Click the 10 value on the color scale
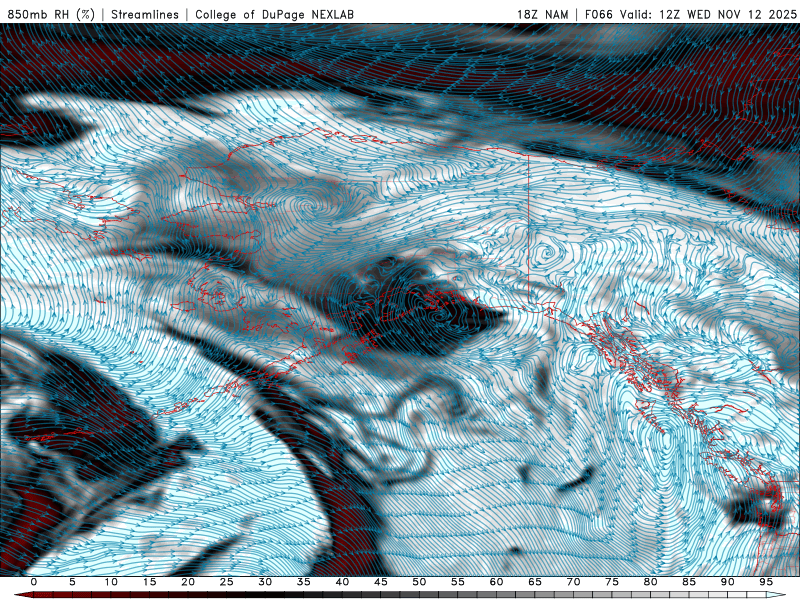Screen dimensions: 800x600 (111, 582)
